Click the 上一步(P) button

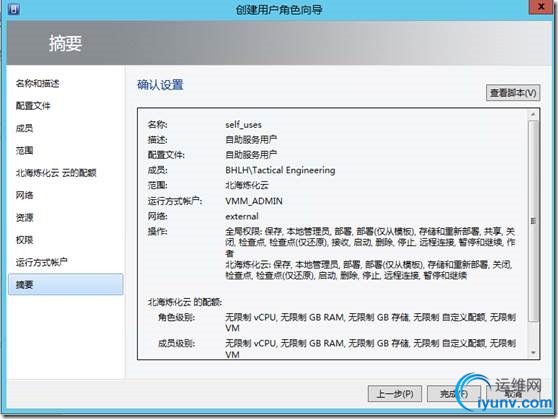(x=395, y=394)
